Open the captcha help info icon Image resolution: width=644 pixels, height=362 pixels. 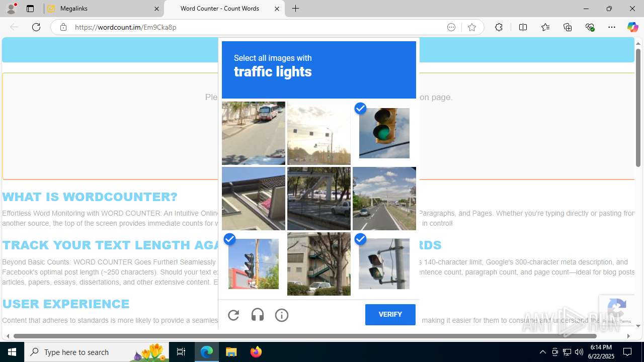click(282, 315)
